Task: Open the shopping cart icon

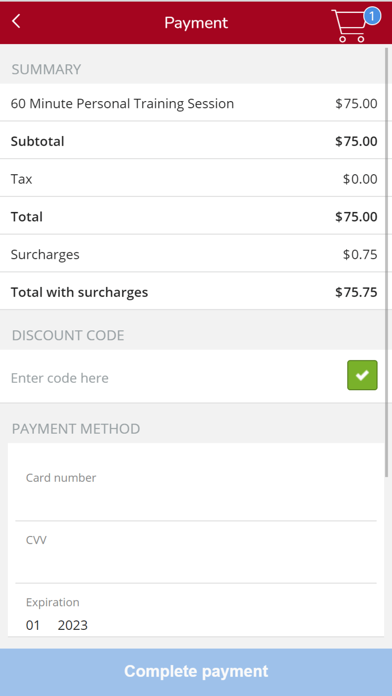Action: pos(351,26)
